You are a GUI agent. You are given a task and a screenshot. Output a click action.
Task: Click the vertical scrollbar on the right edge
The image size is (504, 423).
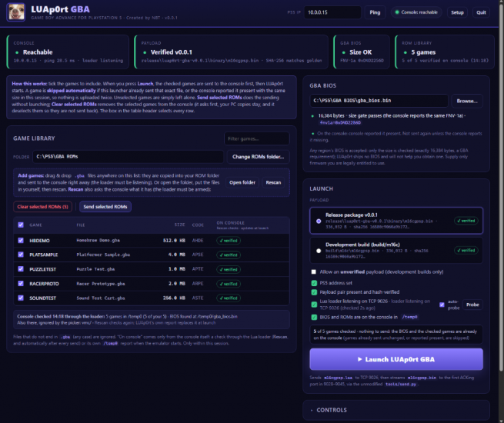(502, 186)
